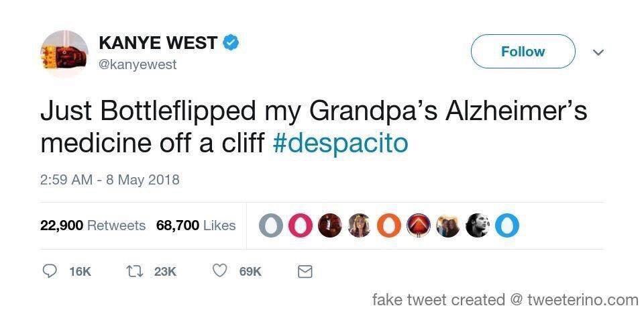The width and height of the screenshot is (644, 310).
Task: Click the KANYE WEST display name
Action: (x=158, y=44)
